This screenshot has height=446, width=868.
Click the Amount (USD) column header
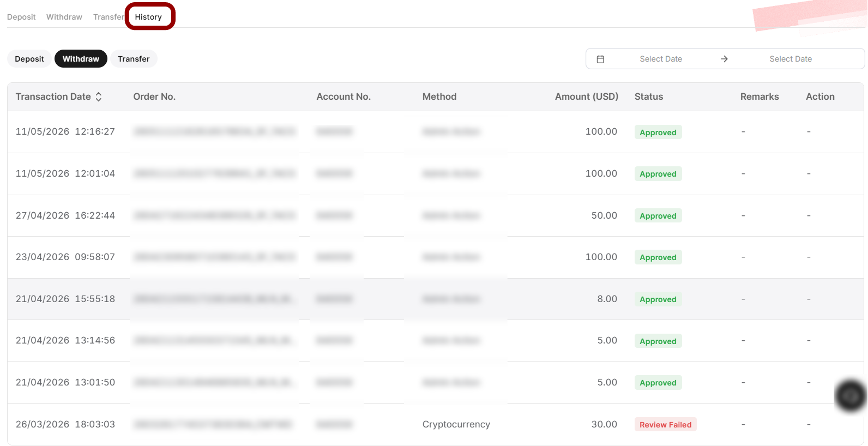587,97
